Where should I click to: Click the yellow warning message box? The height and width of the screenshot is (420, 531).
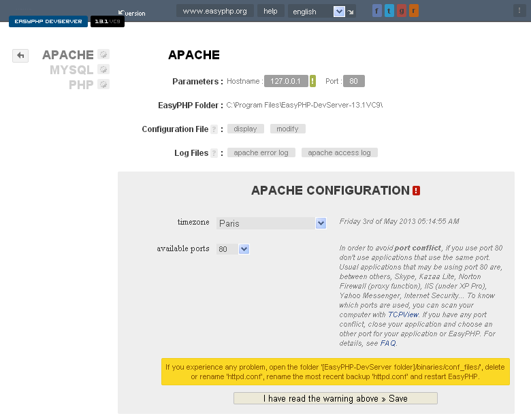[335, 372]
